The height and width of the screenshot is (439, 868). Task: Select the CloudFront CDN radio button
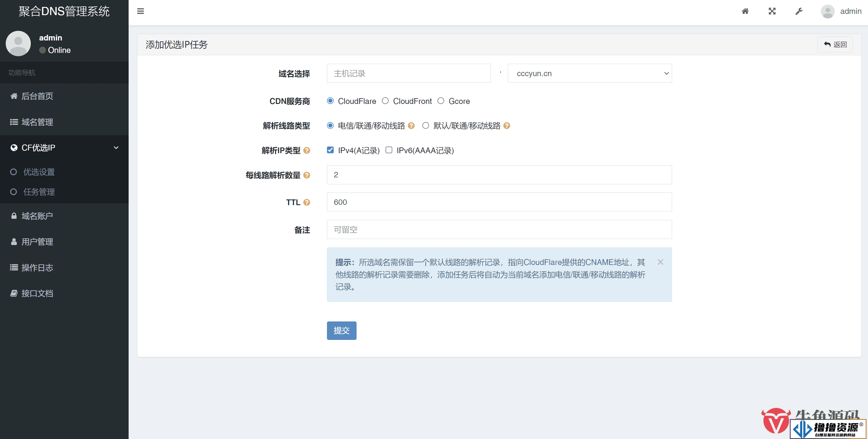click(385, 101)
